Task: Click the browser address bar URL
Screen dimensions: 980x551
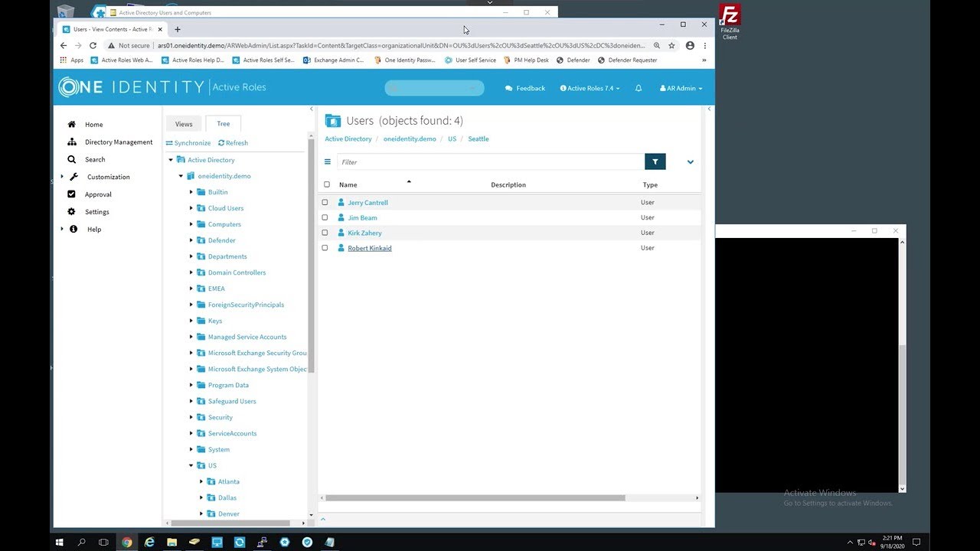Action: [401, 45]
